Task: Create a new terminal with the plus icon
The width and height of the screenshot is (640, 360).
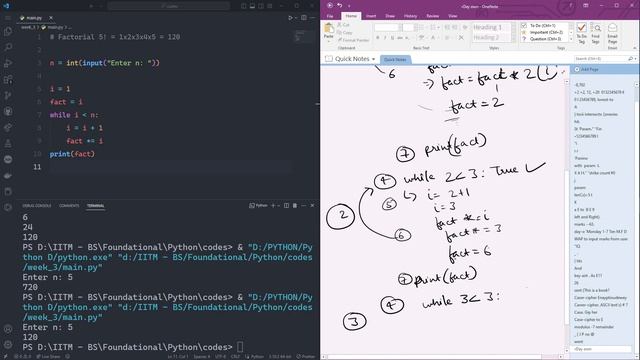Action: (x=273, y=206)
